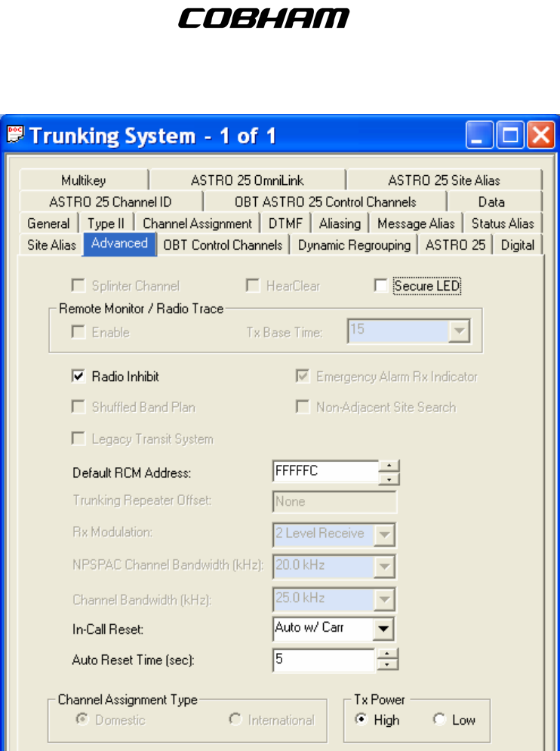Viewport: 560px width, 751px height.
Task: Select the Advanced tab
Action: click(120, 244)
